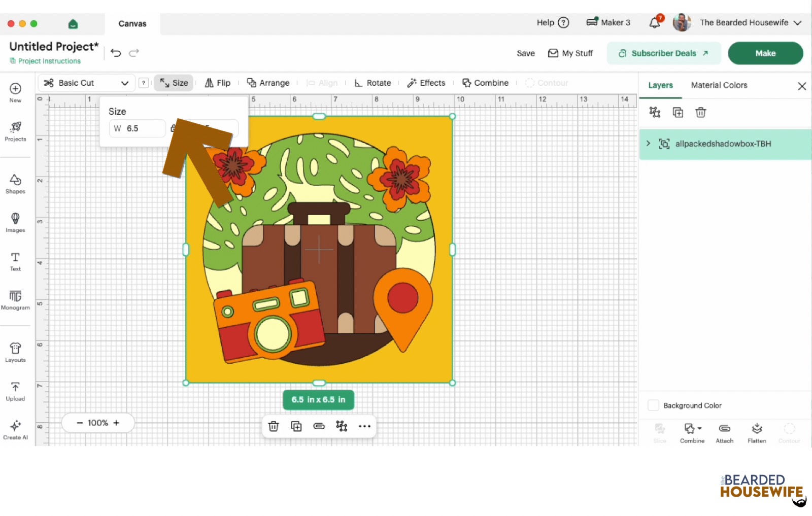812x516 pixels.
Task: Undo the last action
Action: tap(116, 53)
